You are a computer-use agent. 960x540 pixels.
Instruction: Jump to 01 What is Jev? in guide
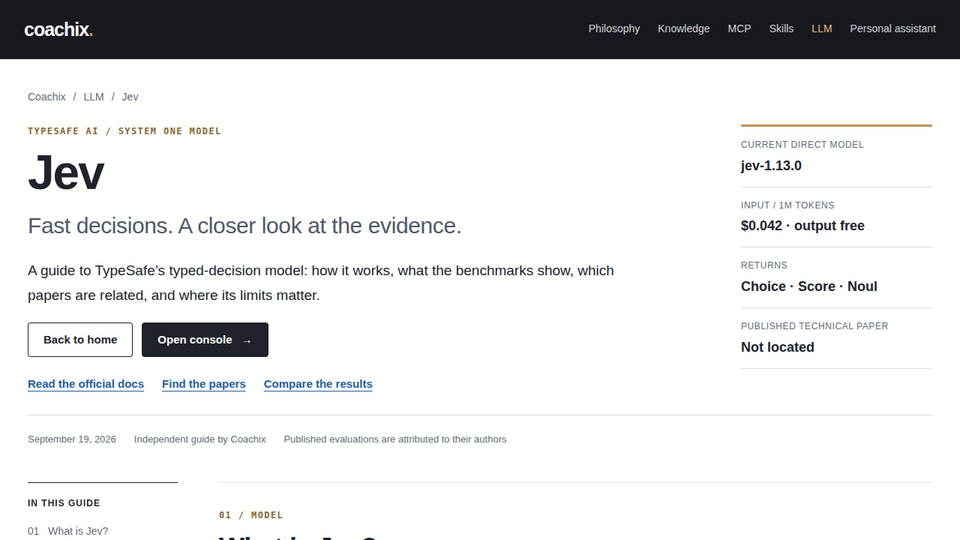click(x=68, y=531)
